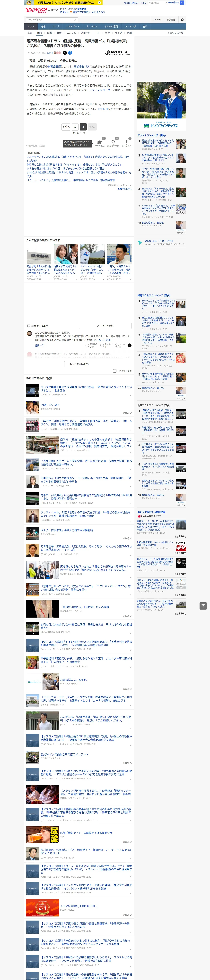Open トピックス一覧 link
The width and height of the screenshot is (210, 980).
tap(175, 33)
